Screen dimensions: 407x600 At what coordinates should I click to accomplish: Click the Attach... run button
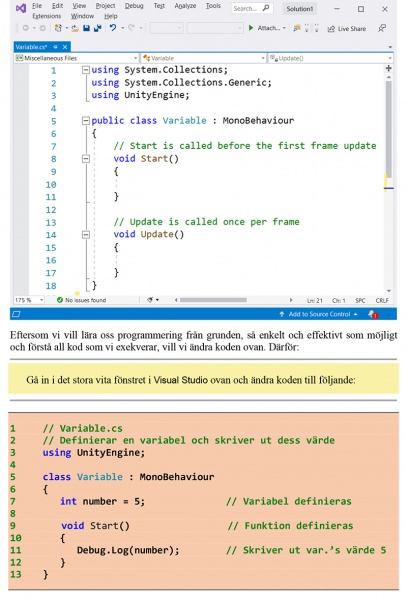tap(267, 28)
